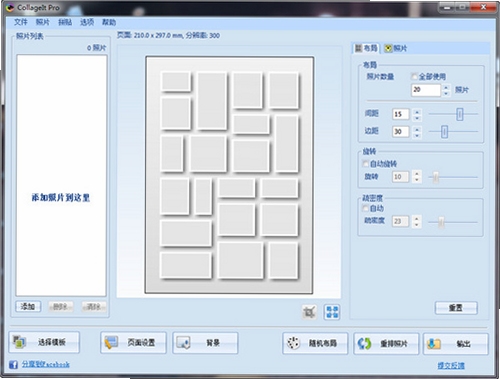Viewport: 500px width, 379px height.
Task: Click the 间距 slider handle
Action: click(460, 114)
